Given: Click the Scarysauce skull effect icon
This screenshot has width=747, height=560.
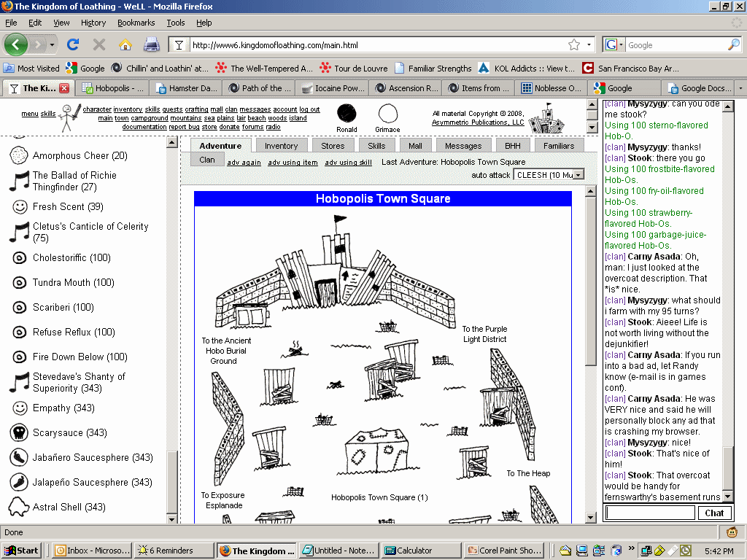Looking at the screenshot, I should click(x=20, y=433).
